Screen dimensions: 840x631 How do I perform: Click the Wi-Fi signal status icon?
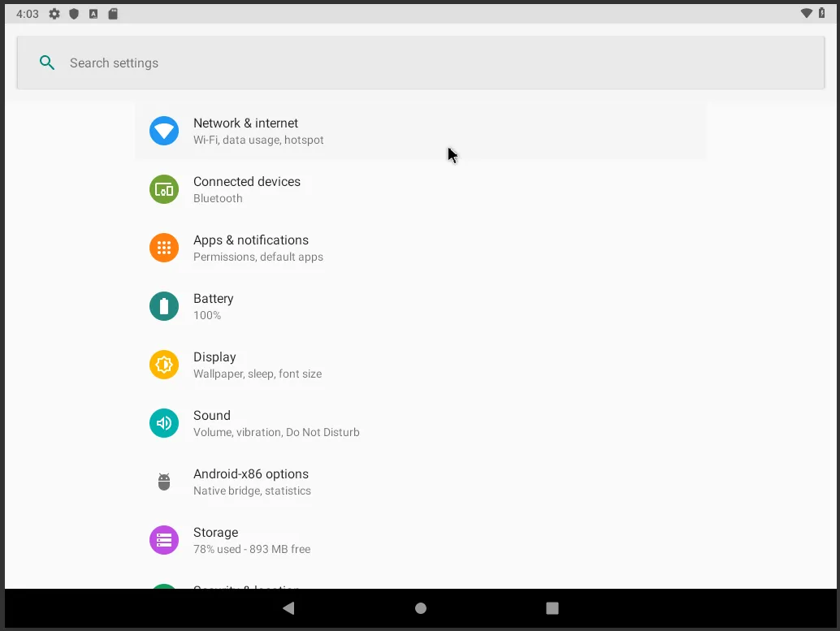click(806, 13)
